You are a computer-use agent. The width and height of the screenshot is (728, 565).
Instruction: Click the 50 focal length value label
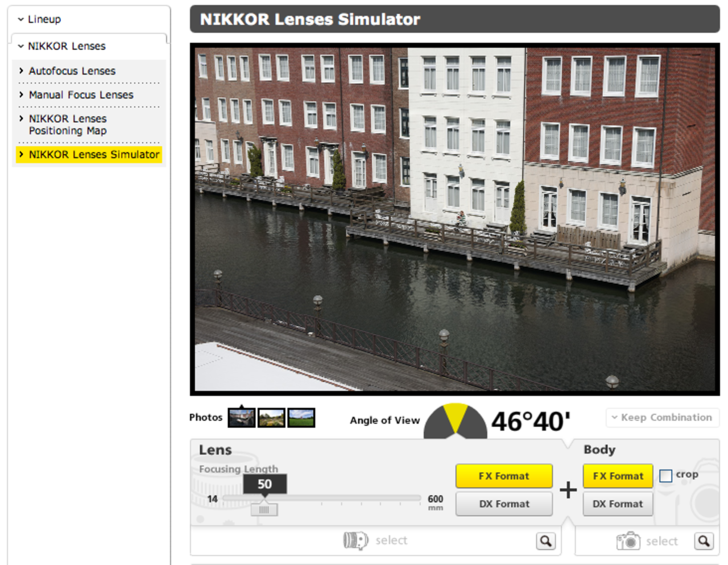coord(264,484)
